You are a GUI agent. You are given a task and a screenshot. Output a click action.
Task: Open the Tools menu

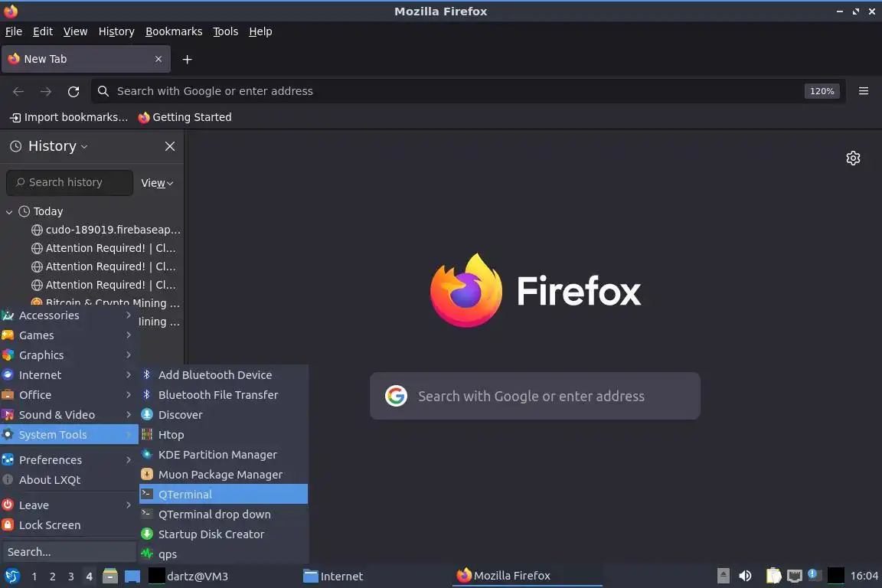coord(226,31)
